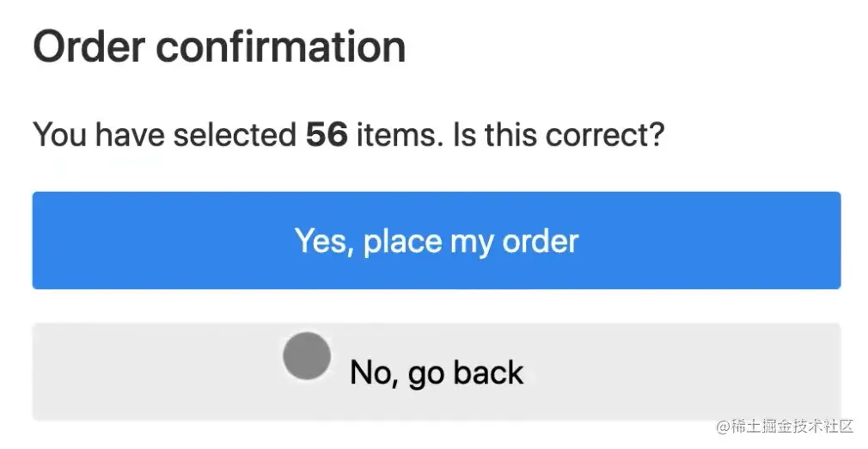The height and width of the screenshot is (449, 868).
Task: Click the Order confirmation heading
Action: coord(219,47)
